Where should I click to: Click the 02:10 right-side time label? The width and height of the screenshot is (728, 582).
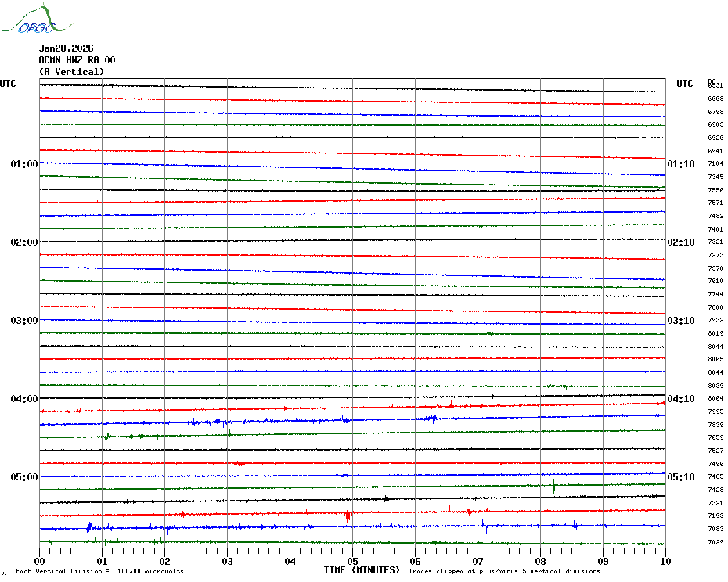coord(680,242)
